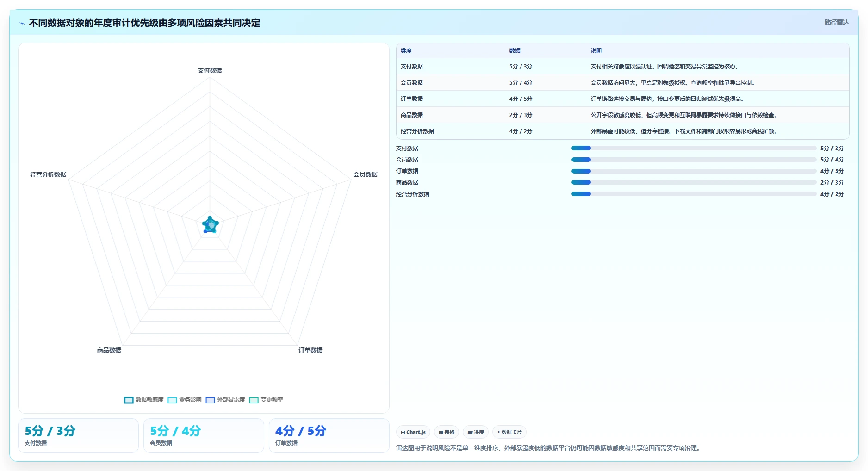
Task: Toggle the 变更频率 legend series
Action: tap(266, 400)
